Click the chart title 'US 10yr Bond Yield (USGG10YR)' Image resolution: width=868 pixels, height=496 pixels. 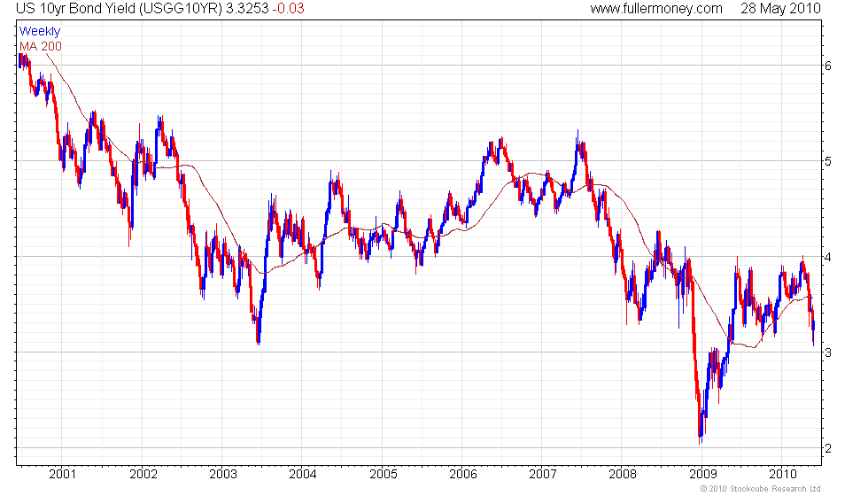[x=119, y=9]
